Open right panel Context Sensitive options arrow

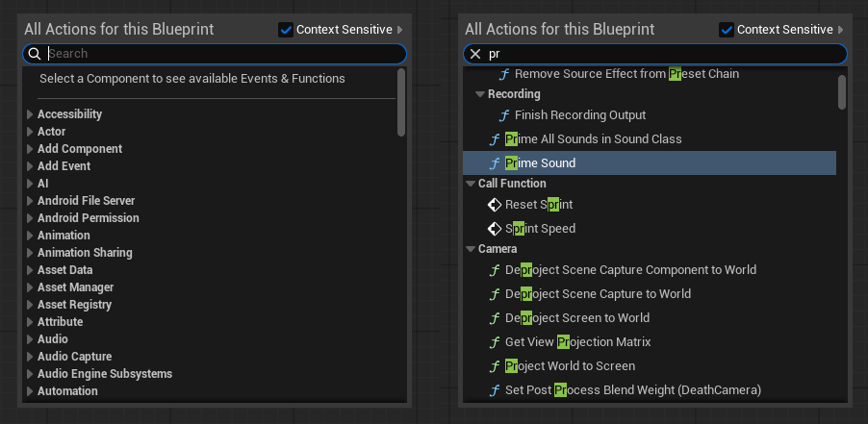(841, 30)
